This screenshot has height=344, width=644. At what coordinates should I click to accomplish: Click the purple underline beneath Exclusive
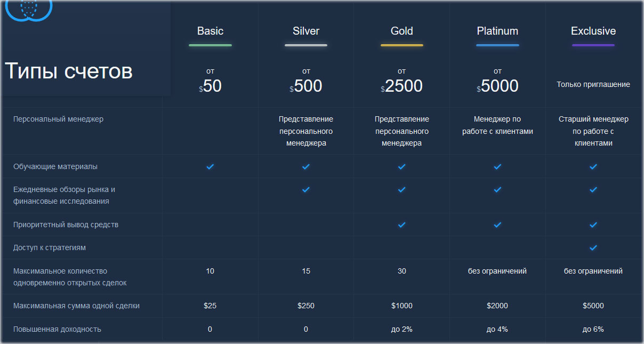pyautogui.click(x=593, y=45)
